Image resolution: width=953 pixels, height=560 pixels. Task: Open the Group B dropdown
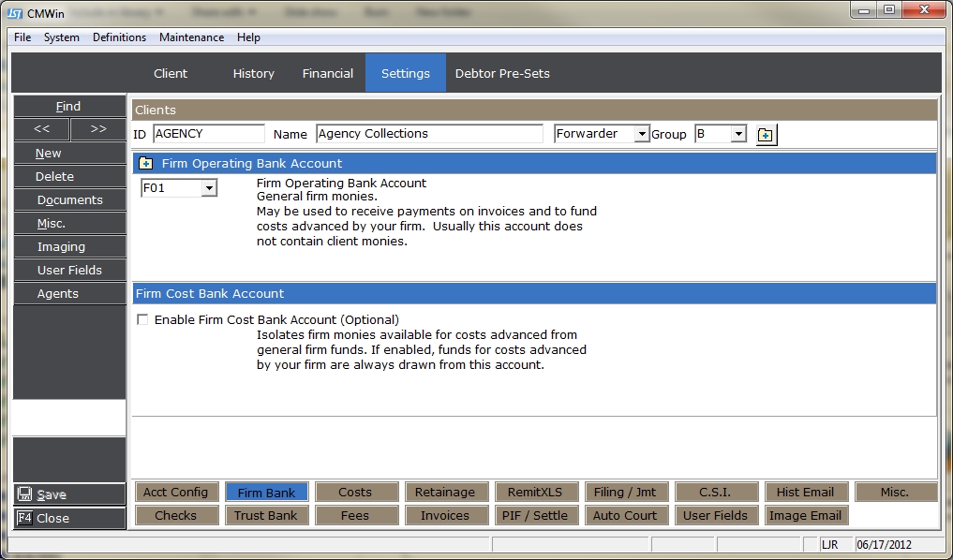coord(738,134)
